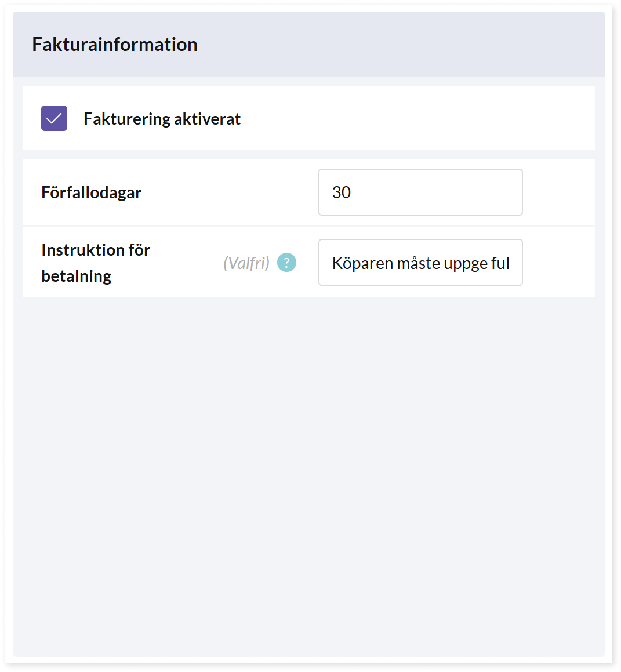Click the blank space right of the Förfallodagar field
The image size is (621, 672).
point(559,192)
